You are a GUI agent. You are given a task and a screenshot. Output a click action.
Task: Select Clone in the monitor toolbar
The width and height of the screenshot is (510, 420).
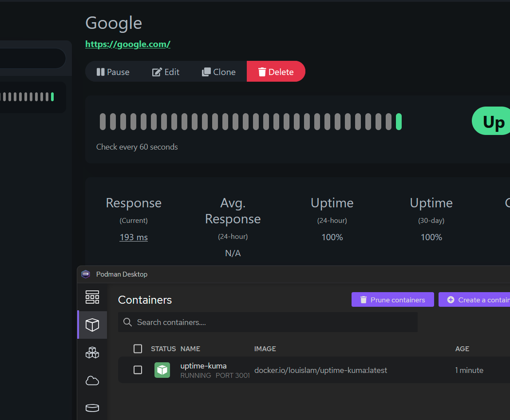click(x=218, y=71)
